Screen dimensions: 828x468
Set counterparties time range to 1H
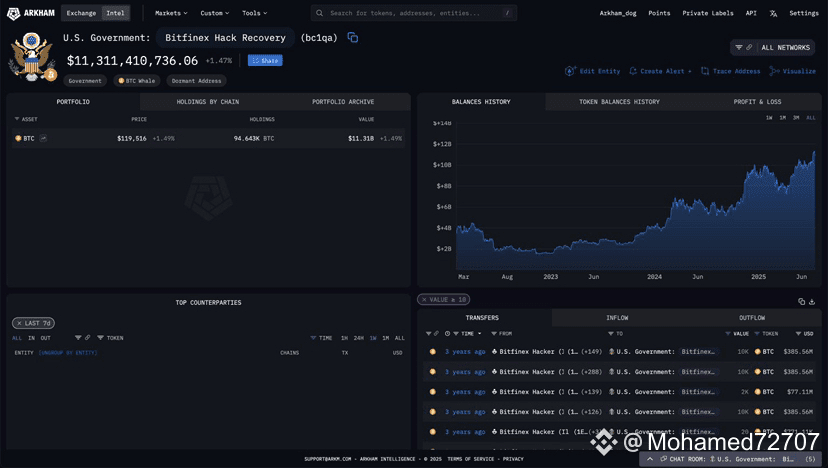[x=344, y=338]
